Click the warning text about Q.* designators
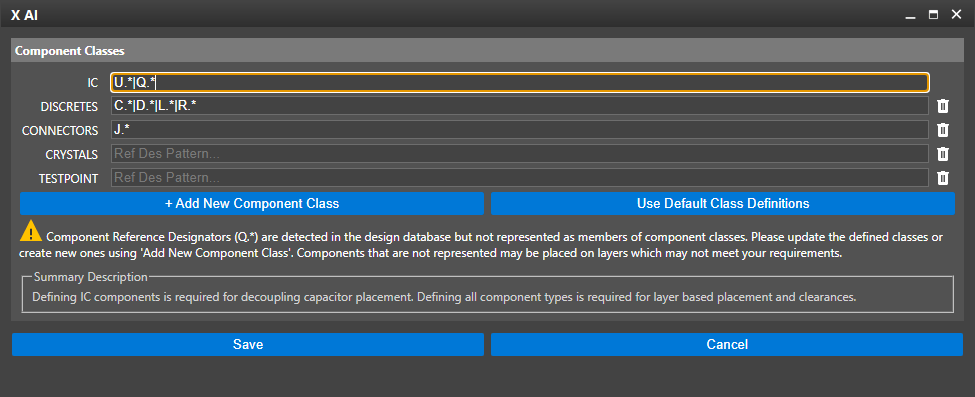The height and width of the screenshot is (397, 975). pos(481,245)
